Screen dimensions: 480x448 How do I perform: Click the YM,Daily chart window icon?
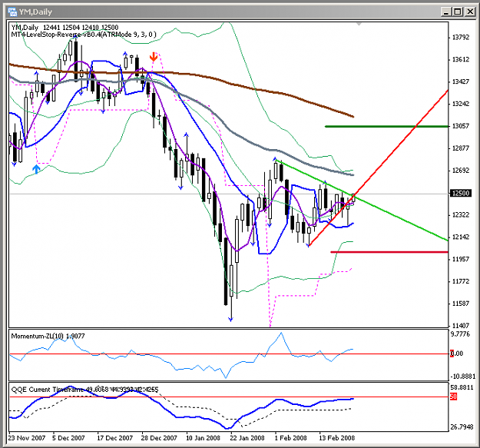point(12,12)
